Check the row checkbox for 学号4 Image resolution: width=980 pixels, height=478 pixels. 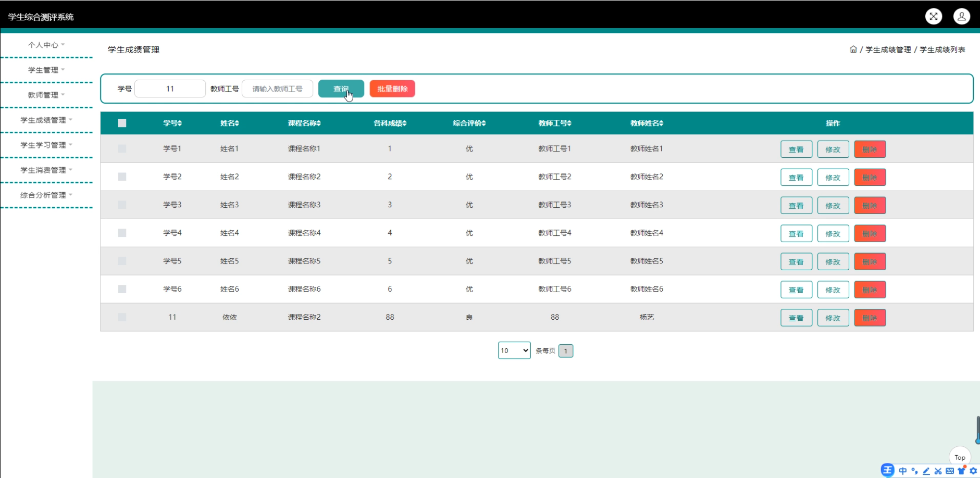pyautogui.click(x=122, y=233)
